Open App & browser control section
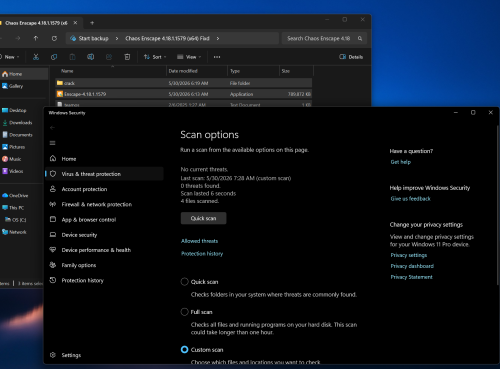Viewport: 500px width, 369px height. (x=104, y=220)
